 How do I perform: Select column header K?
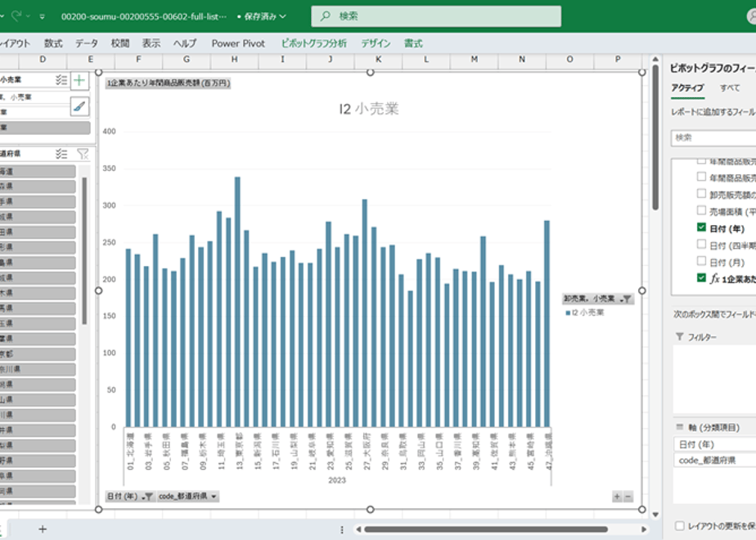[379, 59]
